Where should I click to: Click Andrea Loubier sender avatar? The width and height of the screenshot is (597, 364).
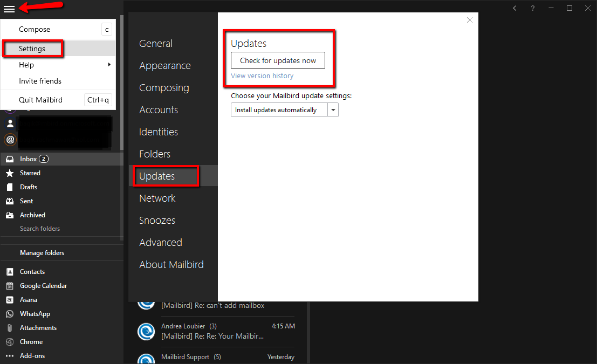146,331
